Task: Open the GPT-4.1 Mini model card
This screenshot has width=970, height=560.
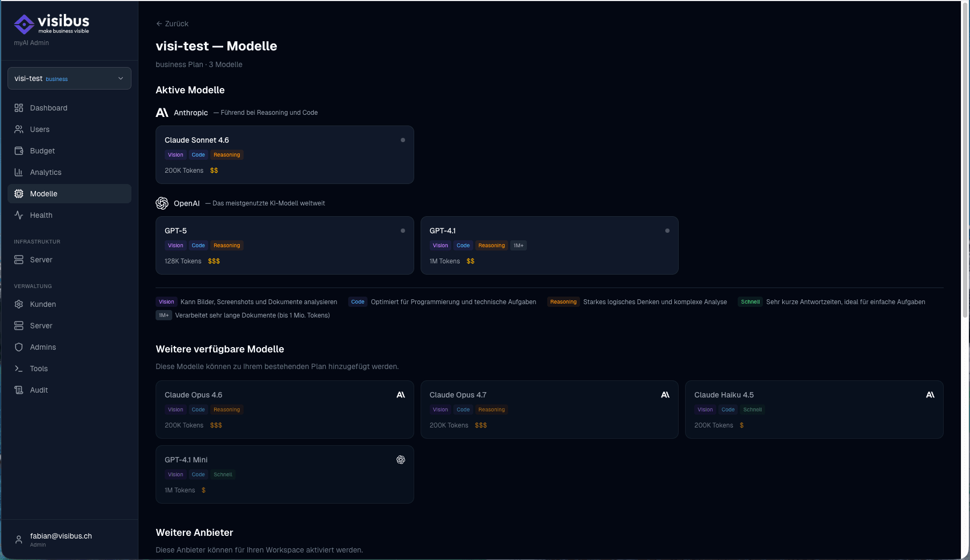Action: click(x=284, y=474)
